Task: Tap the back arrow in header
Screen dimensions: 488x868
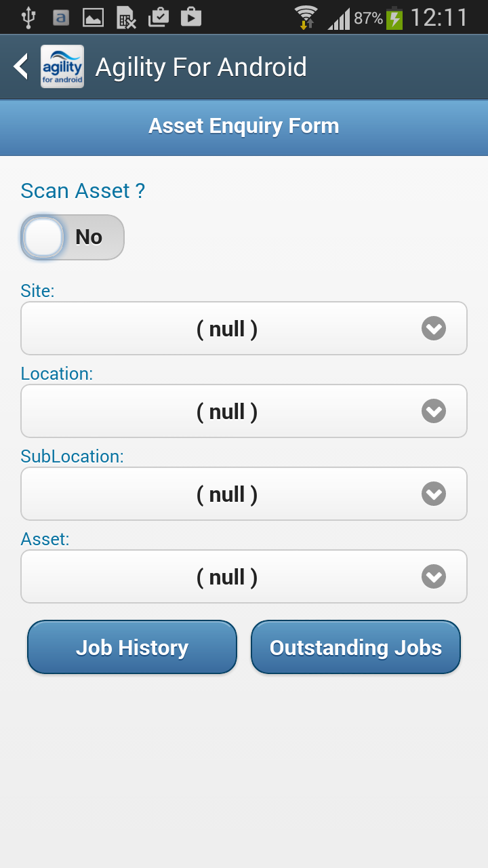Action: pyautogui.click(x=21, y=66)
